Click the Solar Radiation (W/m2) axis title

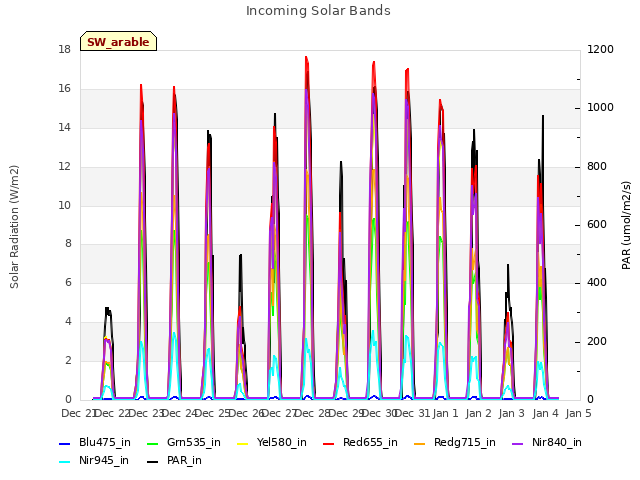coord(14,227)
